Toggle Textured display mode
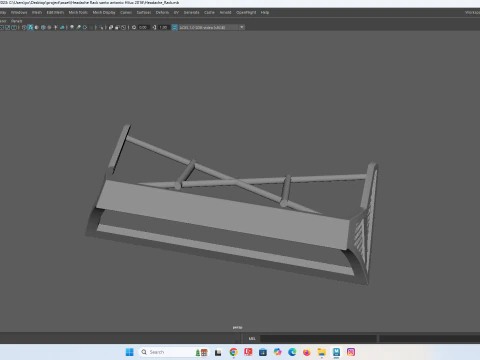The height and width of the screenshot is (360, 480). tap(49, 27)
